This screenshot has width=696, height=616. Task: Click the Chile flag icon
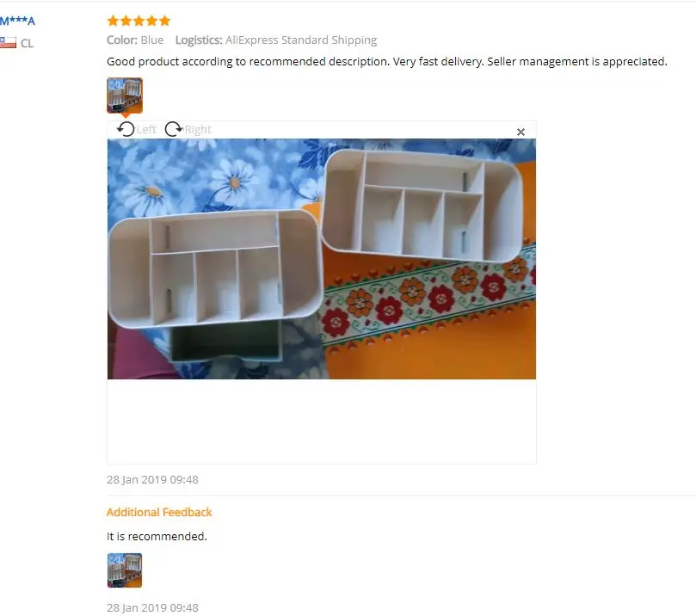8,43
